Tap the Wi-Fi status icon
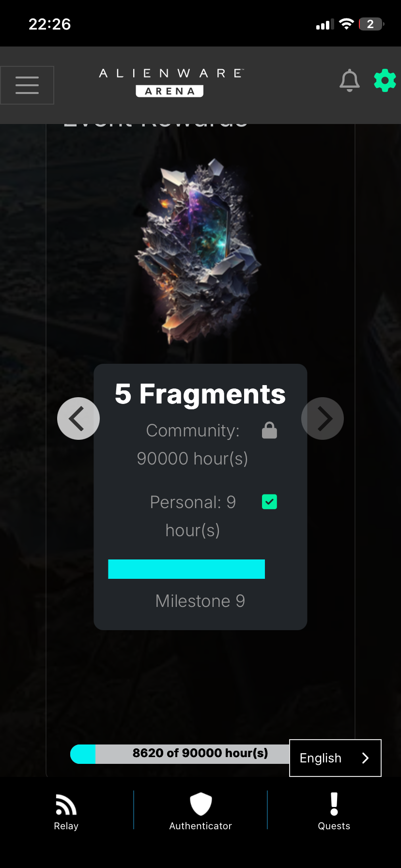Image resolution: width=401 pixels, height=868 pixels. click(346, 24)
